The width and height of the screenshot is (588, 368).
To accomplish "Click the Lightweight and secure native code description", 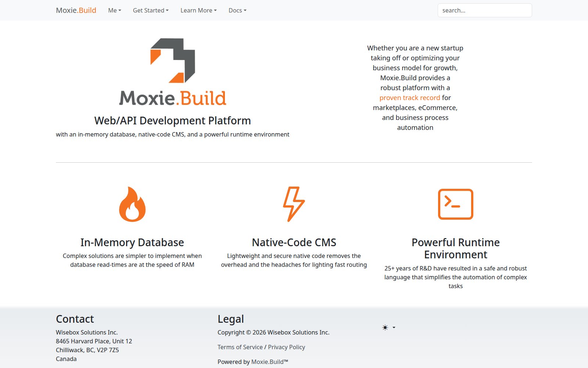I will 294,260.
